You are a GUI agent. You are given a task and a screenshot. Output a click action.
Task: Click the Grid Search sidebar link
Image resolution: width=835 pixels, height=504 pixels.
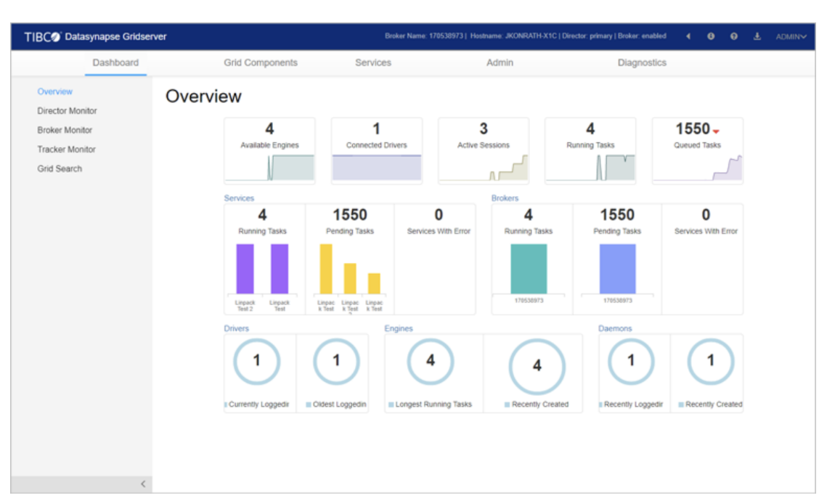[60, 168]
